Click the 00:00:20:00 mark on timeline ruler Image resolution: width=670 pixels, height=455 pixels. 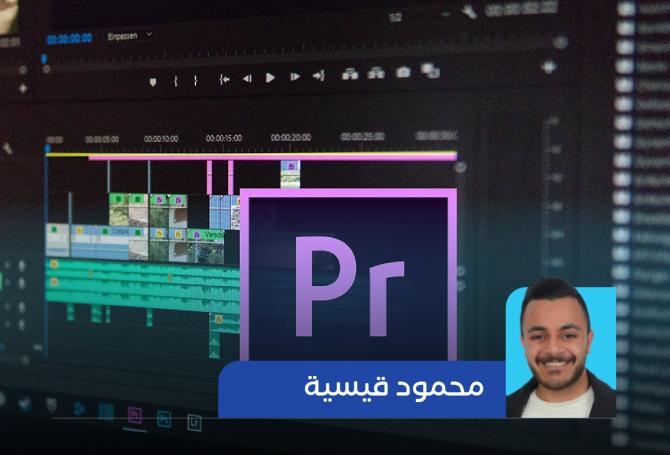(x=291, y=138)
